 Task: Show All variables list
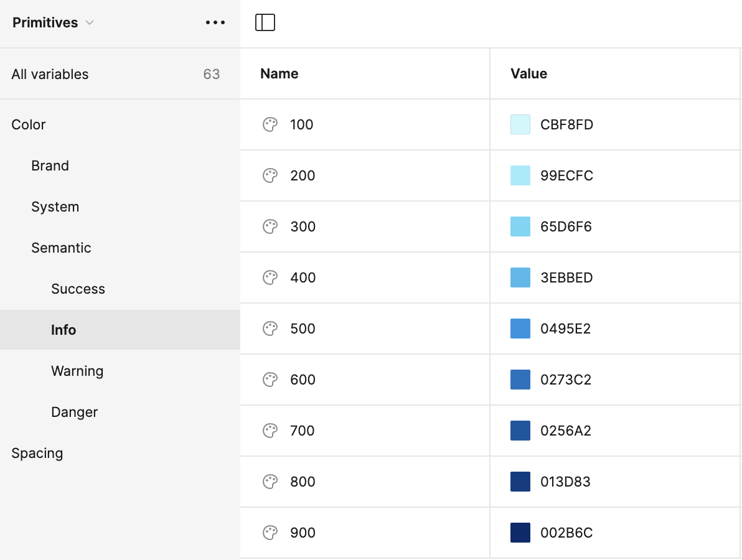point(50,74)
